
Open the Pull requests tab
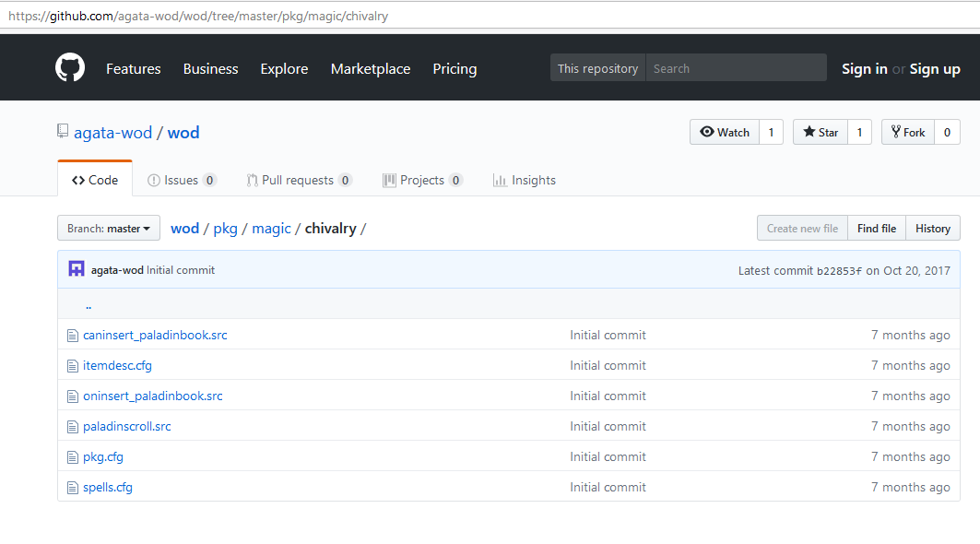[x=300, y=180]
